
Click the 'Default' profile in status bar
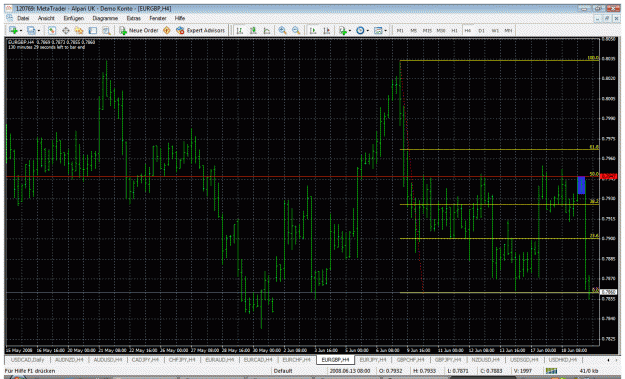[x=283, y=371]
